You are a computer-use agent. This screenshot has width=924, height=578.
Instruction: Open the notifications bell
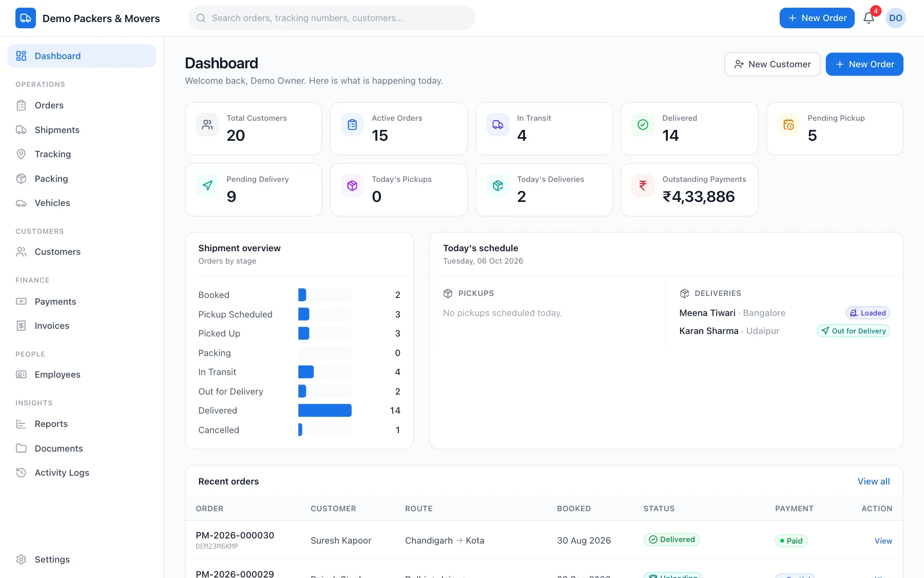coord(869,18)
